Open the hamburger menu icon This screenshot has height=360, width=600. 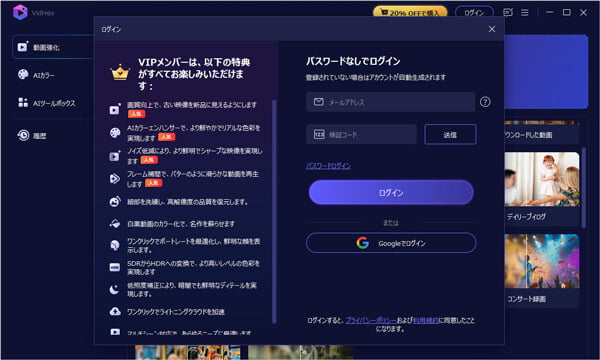tap(525, 13)
